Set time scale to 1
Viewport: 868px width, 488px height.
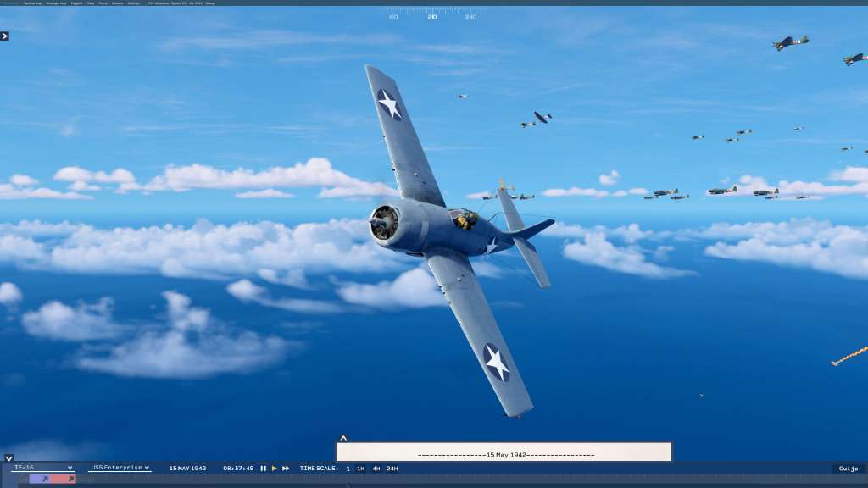[x=348, y=469]
